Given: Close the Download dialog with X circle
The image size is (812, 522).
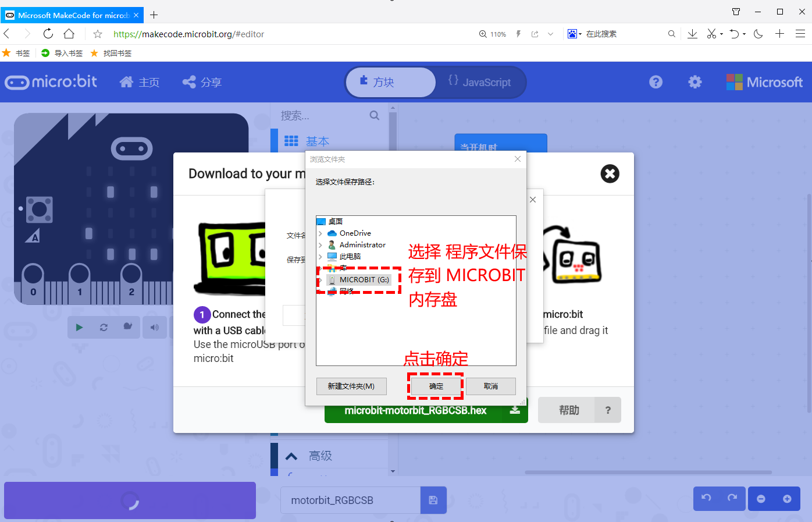Looking at the screenshot, I should [610, 173].
